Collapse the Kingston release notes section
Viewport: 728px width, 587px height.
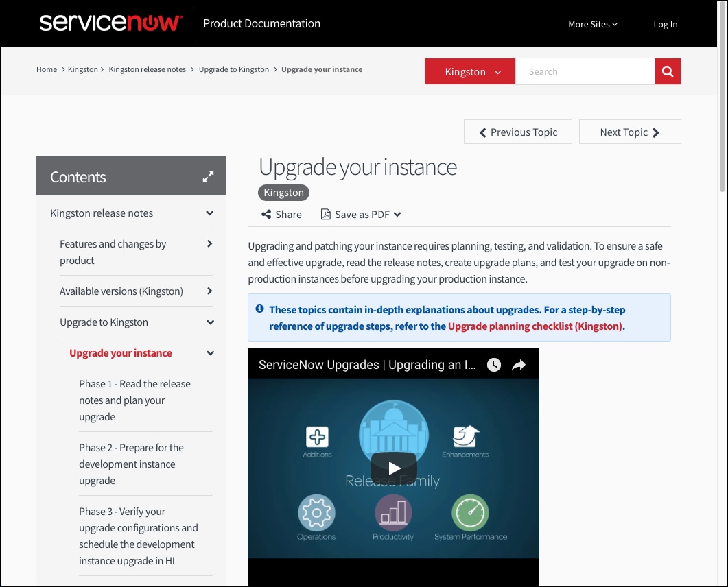[x=210, y=213]
